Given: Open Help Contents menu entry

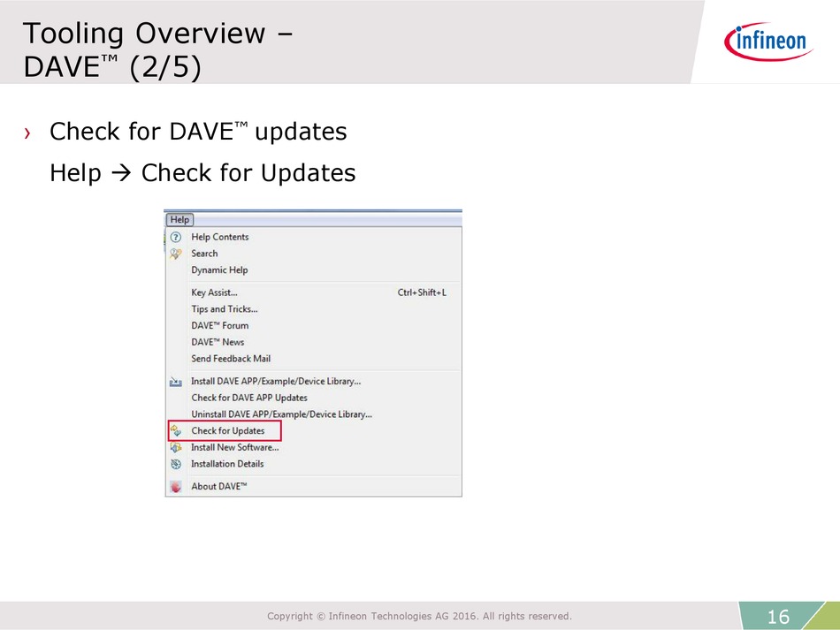Looking at the screenshot, I should (313, 237).
